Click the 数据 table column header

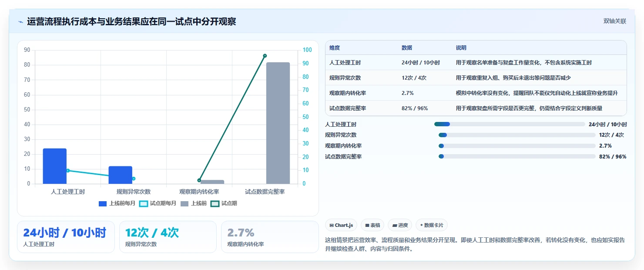(407, 48)
